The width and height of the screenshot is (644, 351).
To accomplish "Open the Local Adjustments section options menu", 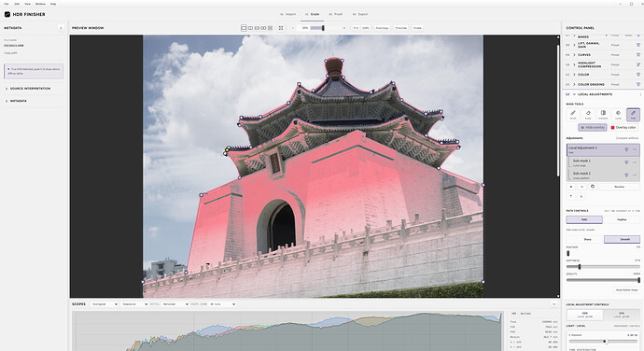I will [x=640, y=94].
